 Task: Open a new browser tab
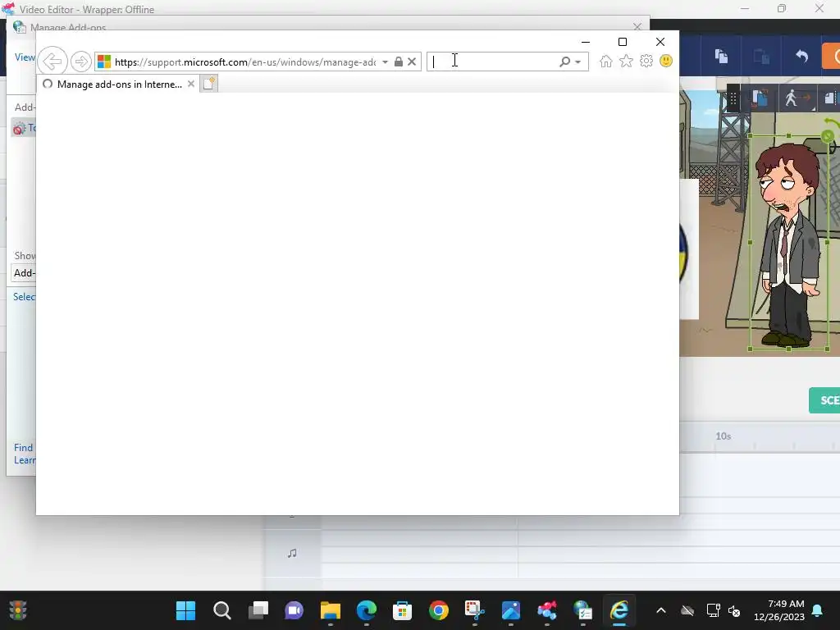[209, 84]
